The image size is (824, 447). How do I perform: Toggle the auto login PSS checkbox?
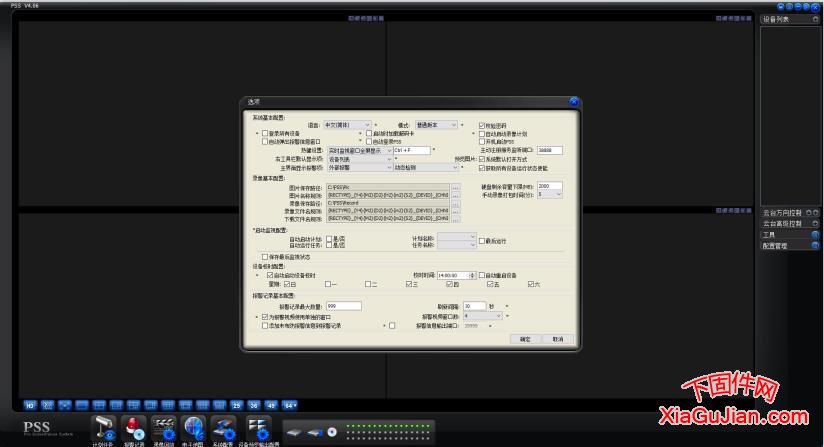pos(369,141)
